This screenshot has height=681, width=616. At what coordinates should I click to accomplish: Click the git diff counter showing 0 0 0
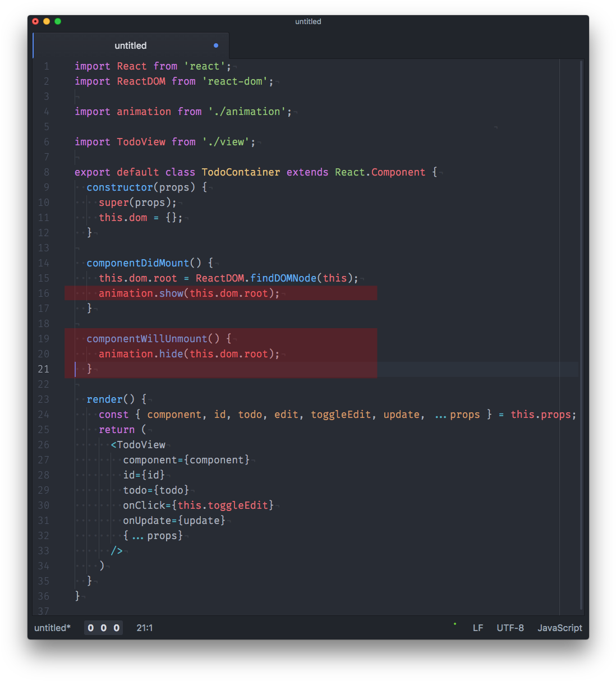[x=103, y=628]
